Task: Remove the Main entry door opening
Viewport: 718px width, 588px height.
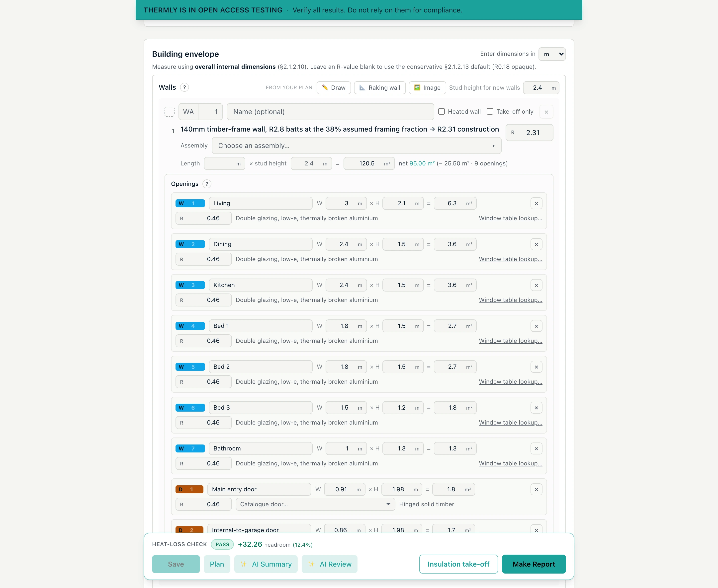Action: point(537,489)
